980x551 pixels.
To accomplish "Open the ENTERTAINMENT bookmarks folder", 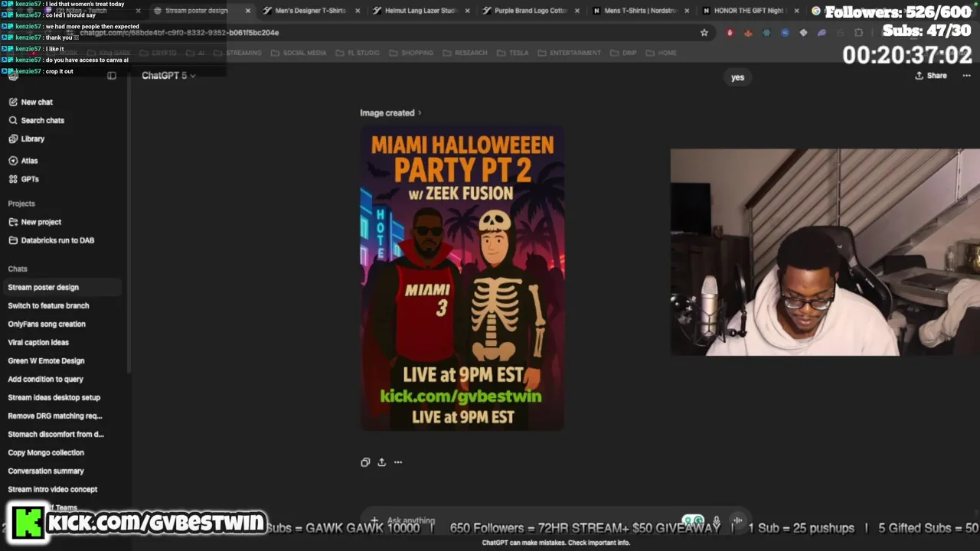I will (570, 53).
